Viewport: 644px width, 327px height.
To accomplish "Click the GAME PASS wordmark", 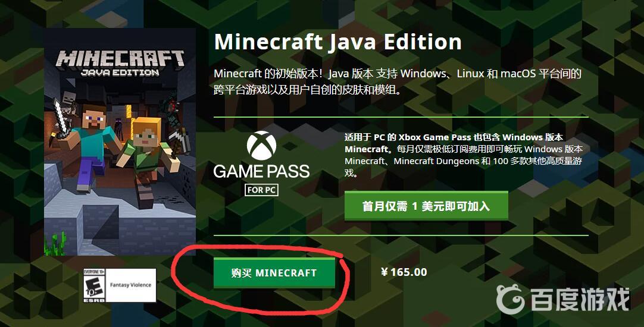I will tap(262, 171).
